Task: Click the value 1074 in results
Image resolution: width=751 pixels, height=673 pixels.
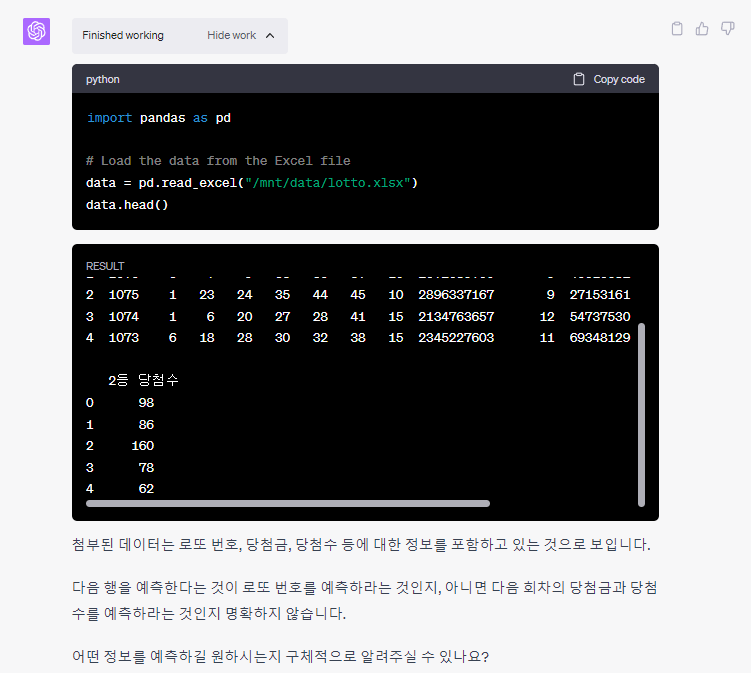Action: 124,317
